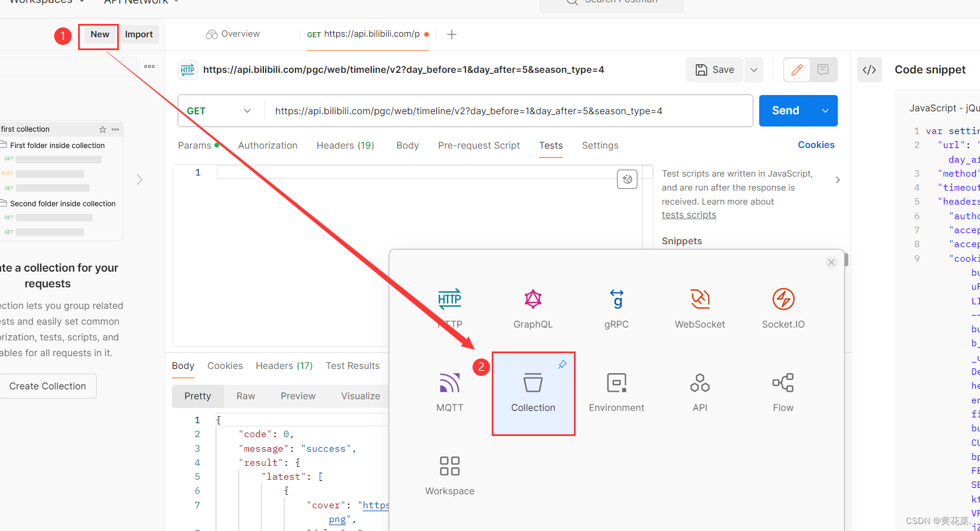Choose the API option
This screenshot has height=531, width=980.
point(700,392)
